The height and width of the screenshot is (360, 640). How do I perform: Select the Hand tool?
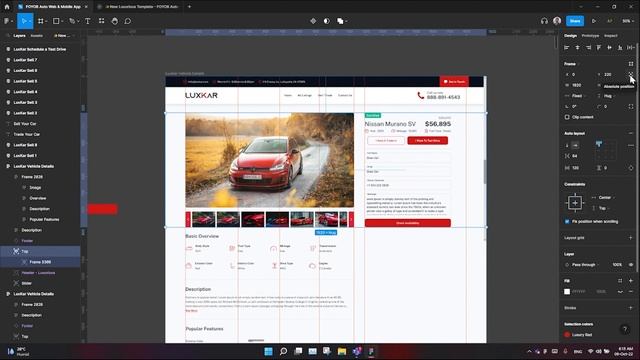click(115, 21)
